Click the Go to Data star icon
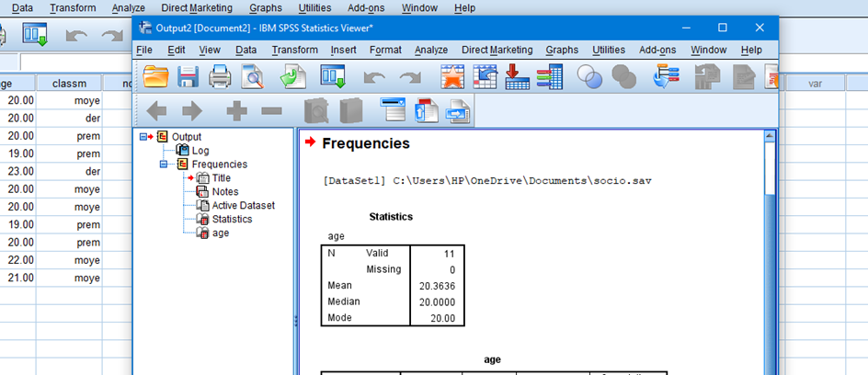Image resolution: width=868 pixels, height=375 pixels. (x=454, y=78)
